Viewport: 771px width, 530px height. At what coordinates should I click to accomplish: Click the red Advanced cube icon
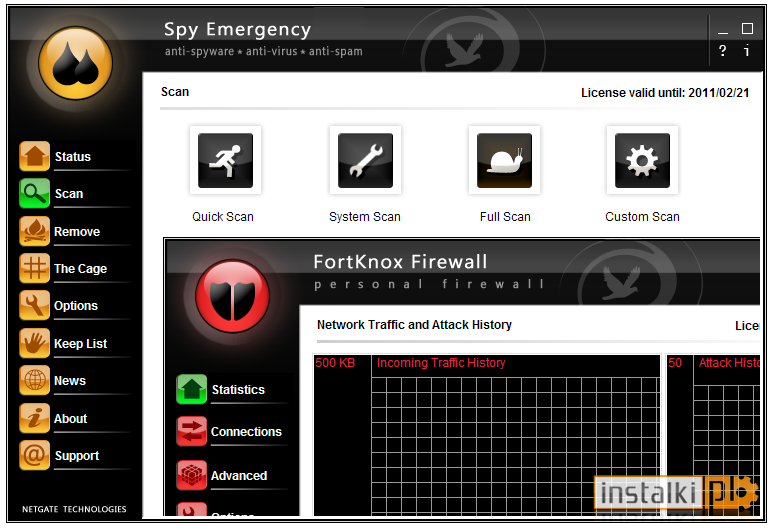coord(191,475)
